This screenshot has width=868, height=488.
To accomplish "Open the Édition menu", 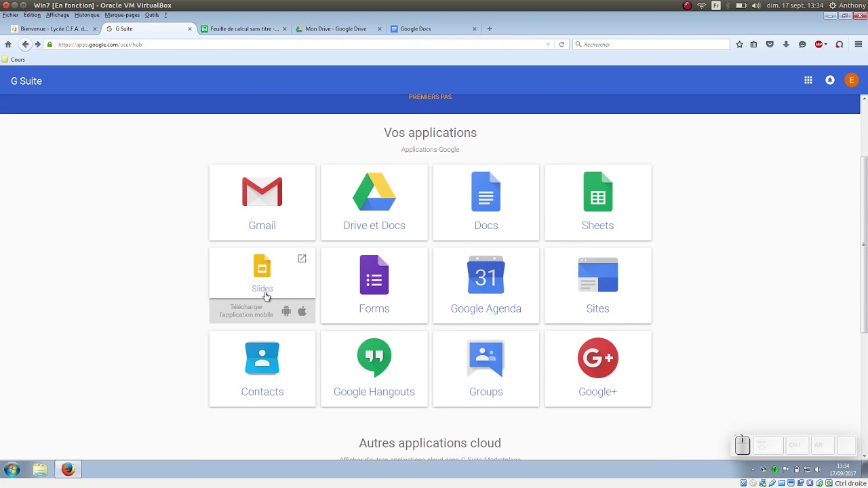I will pos(32,15).
